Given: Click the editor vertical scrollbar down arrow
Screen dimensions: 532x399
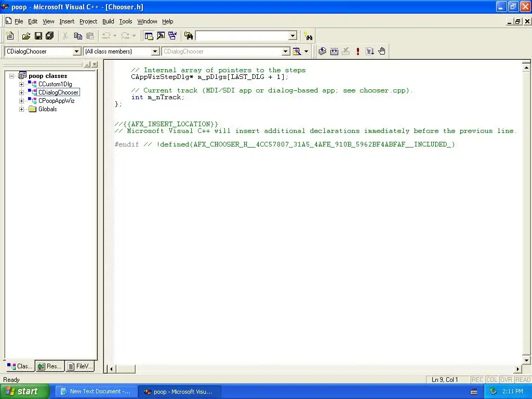Looking at the screenshot, I should pyautogui.click(x=526, y=361).
